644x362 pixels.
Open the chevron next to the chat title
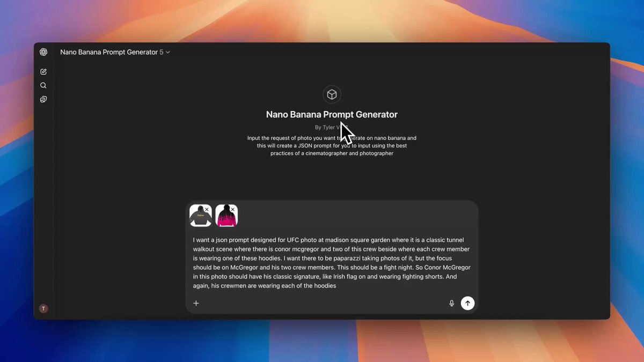pos(167,52)
